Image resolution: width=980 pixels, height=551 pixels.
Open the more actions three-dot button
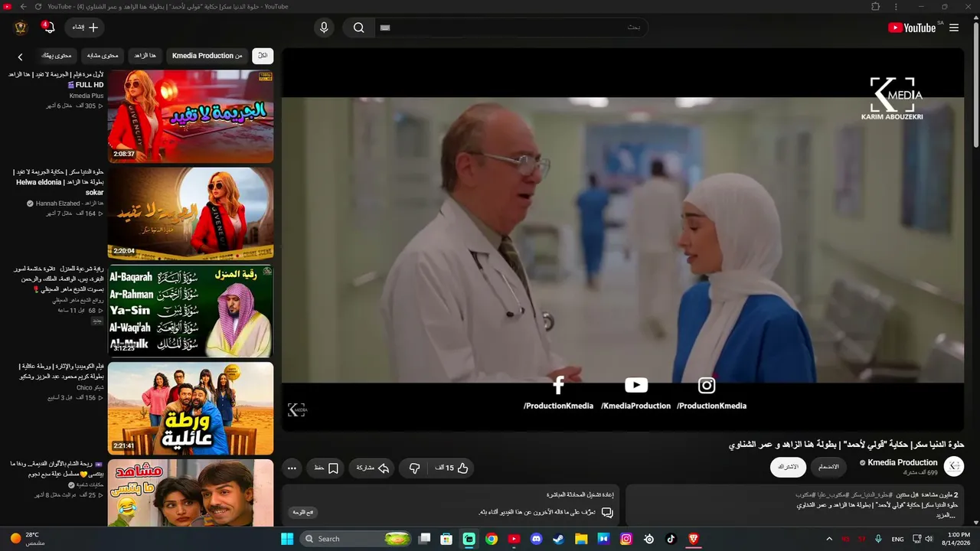[292, 468]
